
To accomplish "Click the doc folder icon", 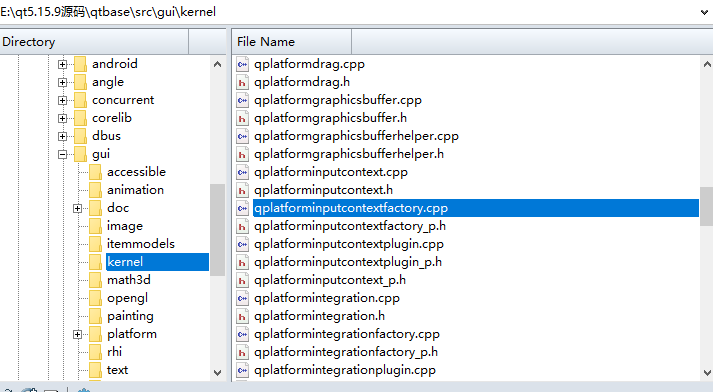I will coord(95,208).
